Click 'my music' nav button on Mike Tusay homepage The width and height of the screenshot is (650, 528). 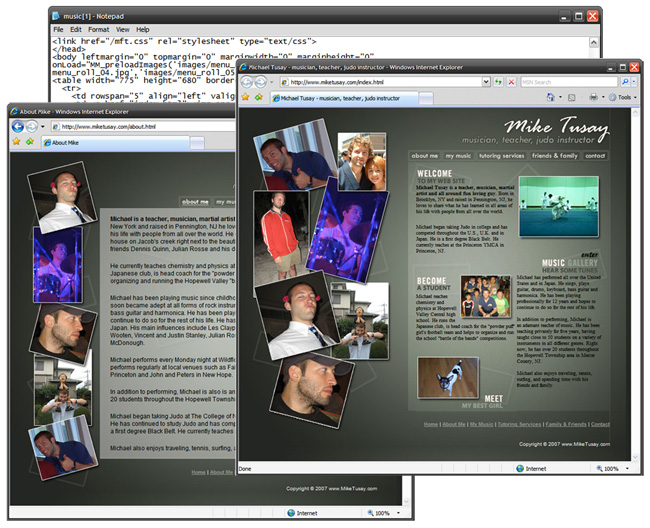coord(458,156)
